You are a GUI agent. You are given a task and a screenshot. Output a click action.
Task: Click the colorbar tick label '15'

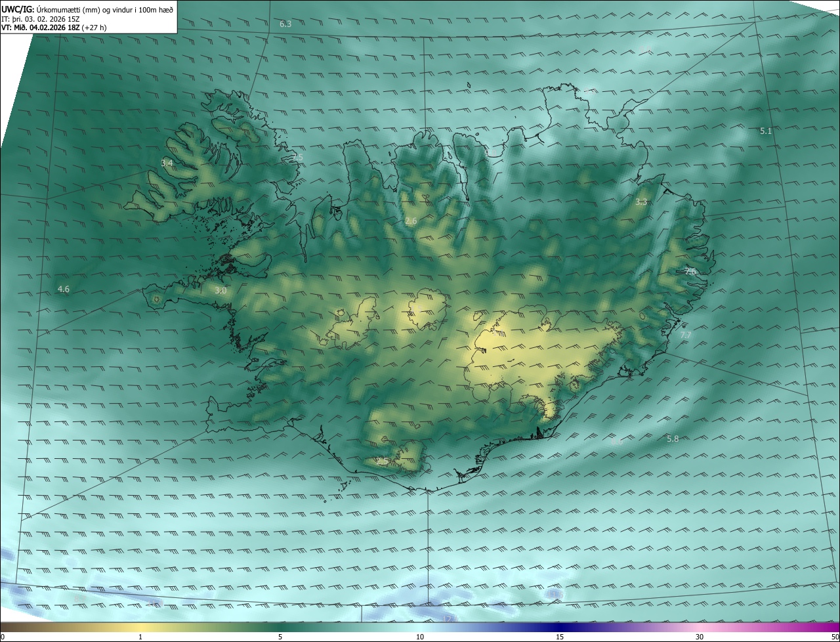(x=560, y=637)
